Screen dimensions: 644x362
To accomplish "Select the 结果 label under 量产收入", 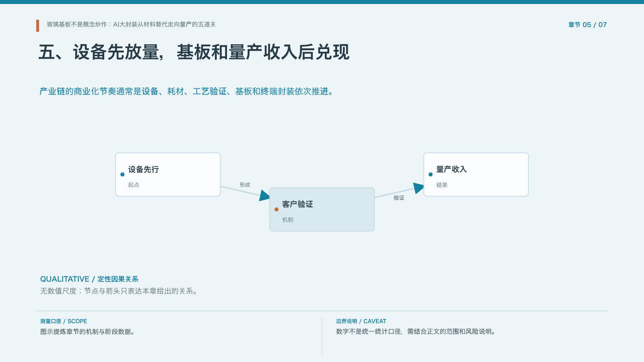I will [442, 185].
